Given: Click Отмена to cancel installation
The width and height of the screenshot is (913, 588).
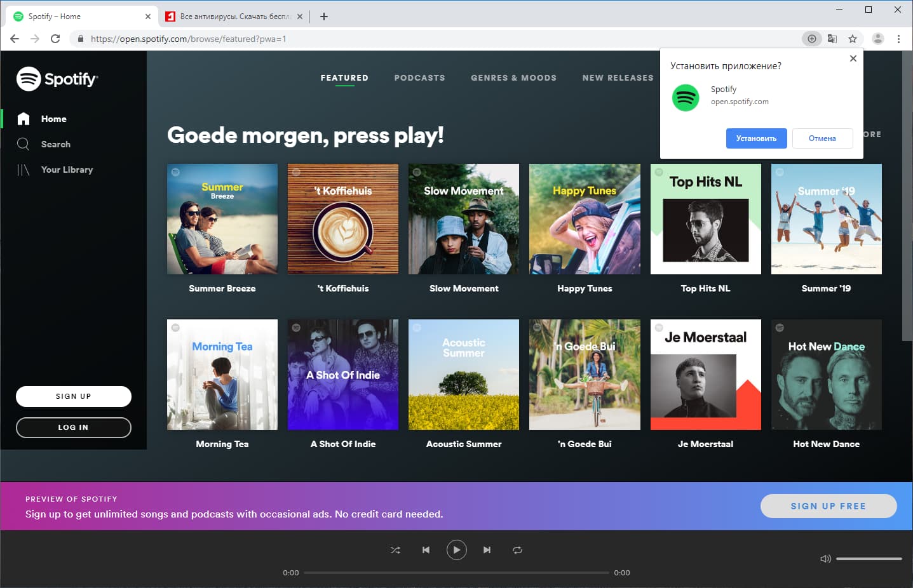Looking at the screenshot, I should (822, 138).
